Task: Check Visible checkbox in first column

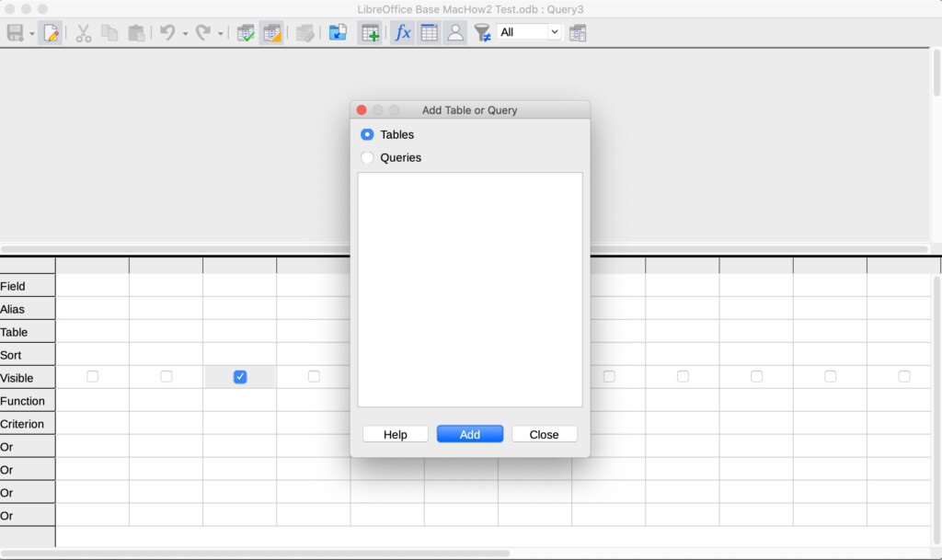Action: [x=93, y=376]
